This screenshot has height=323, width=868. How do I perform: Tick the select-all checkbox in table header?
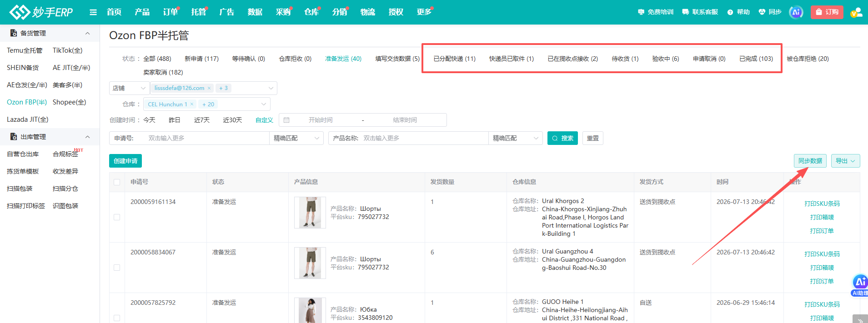click(117, 182)
